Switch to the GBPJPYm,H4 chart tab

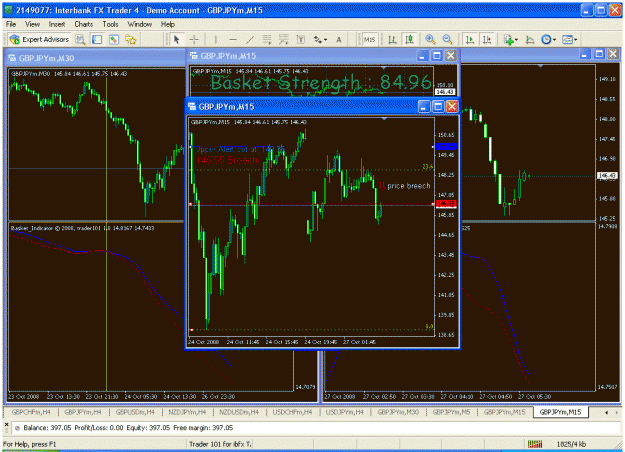tap(83, 412)
